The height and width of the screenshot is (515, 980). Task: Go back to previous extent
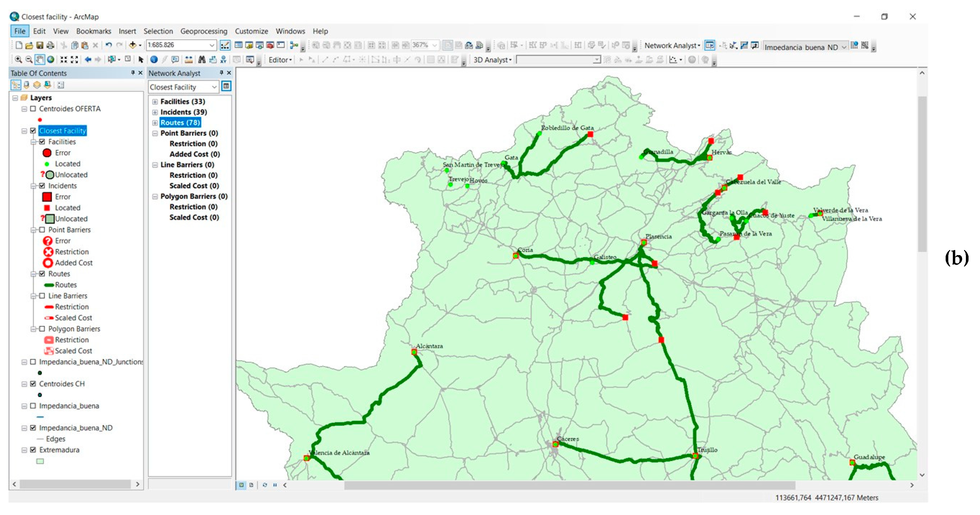point(88,59)
